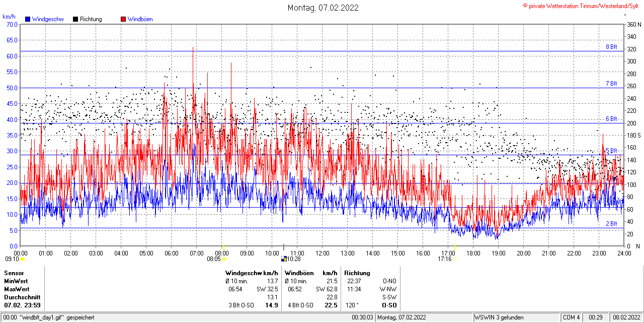This screenshot has width=644, height=323.
Task: Click the '8 Bft' line label
Action: 611,47
